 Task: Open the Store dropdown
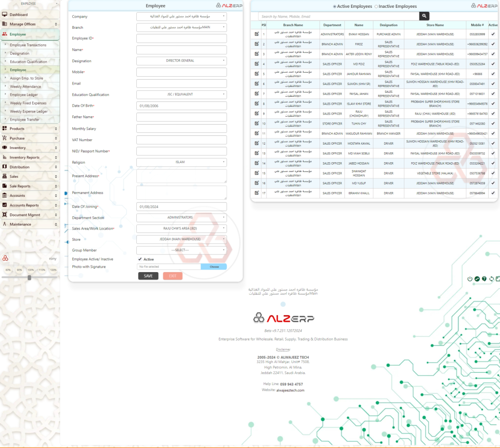pos(182,239)
